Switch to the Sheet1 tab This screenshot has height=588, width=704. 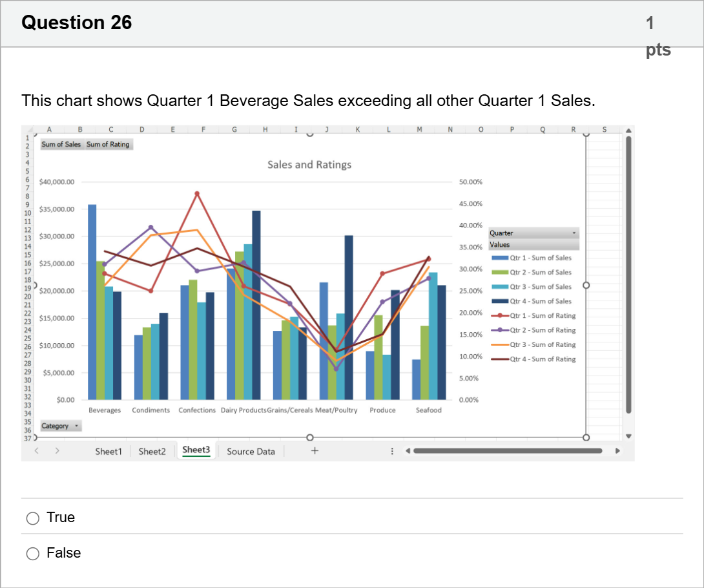click(x=109, y=452)
